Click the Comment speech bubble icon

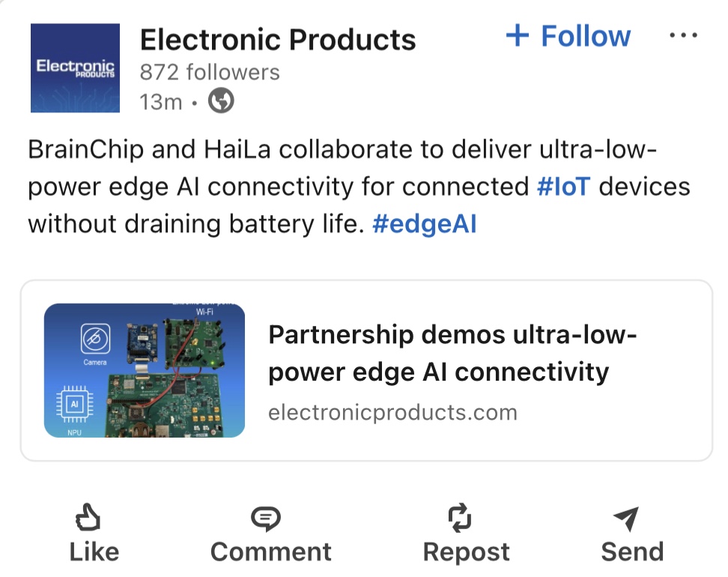pyautogui.click(x=264, y=517)
